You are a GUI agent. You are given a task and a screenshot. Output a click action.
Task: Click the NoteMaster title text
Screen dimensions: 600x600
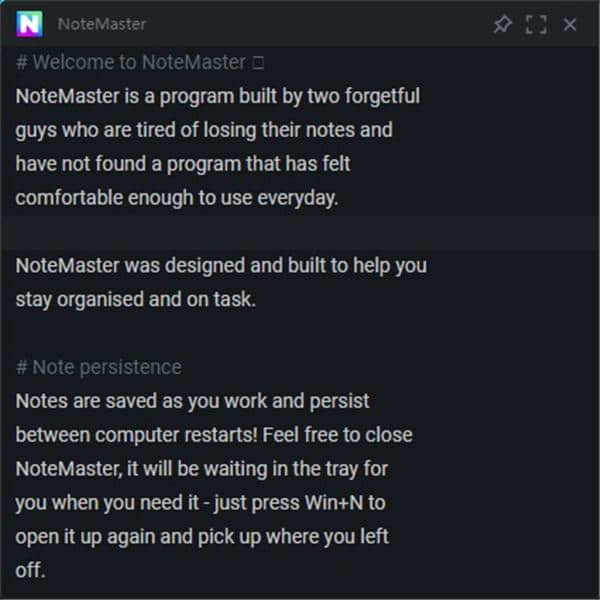pyautogui.click(x=102, y=24)
